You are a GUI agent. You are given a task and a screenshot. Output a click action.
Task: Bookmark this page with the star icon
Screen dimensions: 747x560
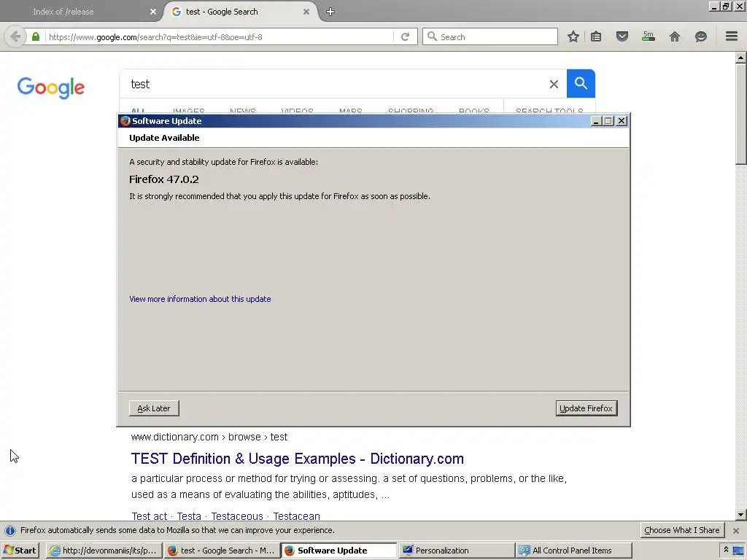573,36
